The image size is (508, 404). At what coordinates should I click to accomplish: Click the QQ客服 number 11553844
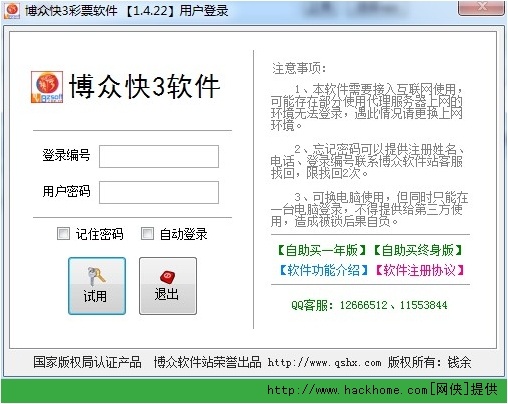point(423,305)
